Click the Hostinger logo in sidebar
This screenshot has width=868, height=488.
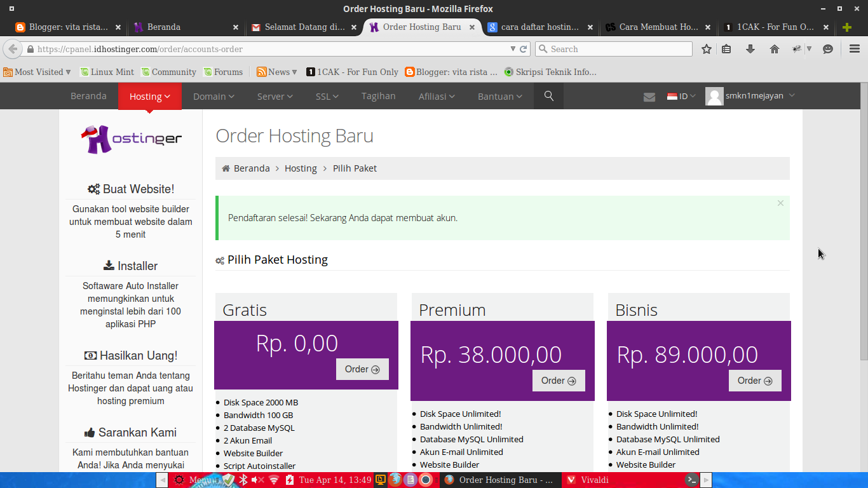click(132, 140)
